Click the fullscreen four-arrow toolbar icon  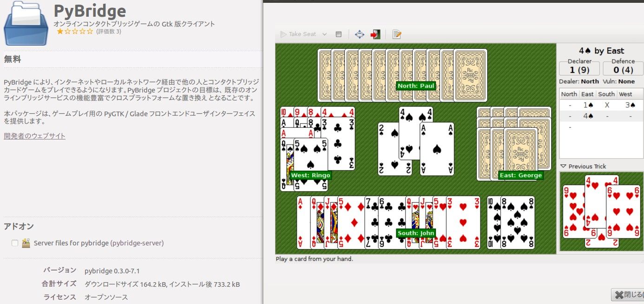[x=360, y=34]
